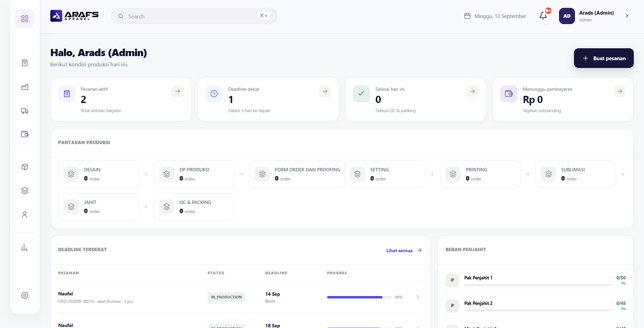Click the AD user avatar
Screen dimensions: 644x328
click(x=567, y=16)
